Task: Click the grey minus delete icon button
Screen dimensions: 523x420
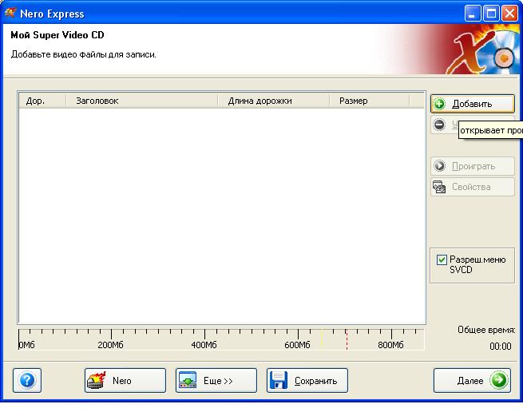Action: pos(440,125)
